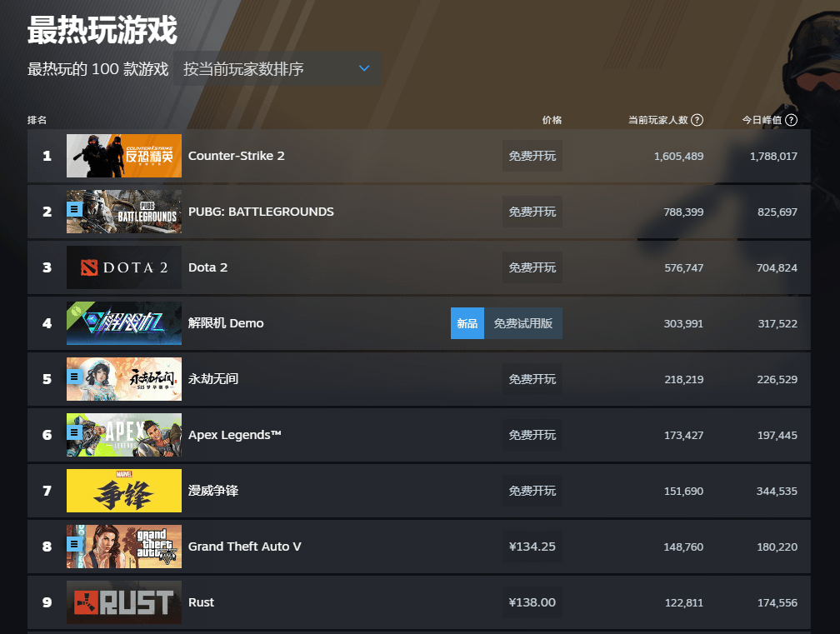Click the 当前玩家人数 column label
The height and width of the screenshot is (634, 840).
(x=657, y=120)
